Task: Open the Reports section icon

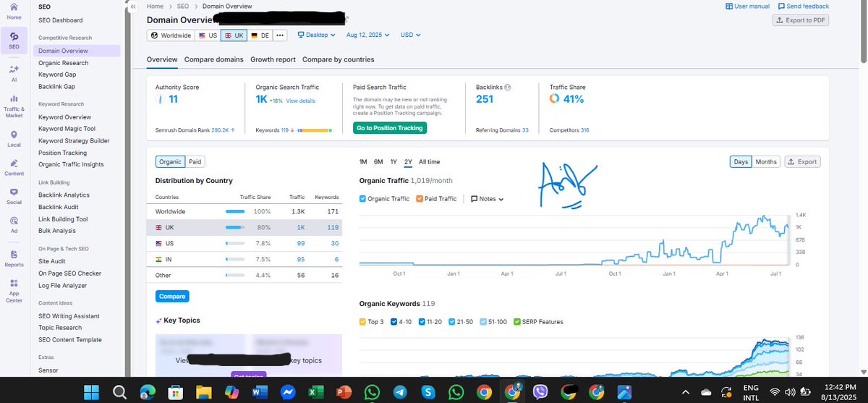Action: (x=14, y=254)
